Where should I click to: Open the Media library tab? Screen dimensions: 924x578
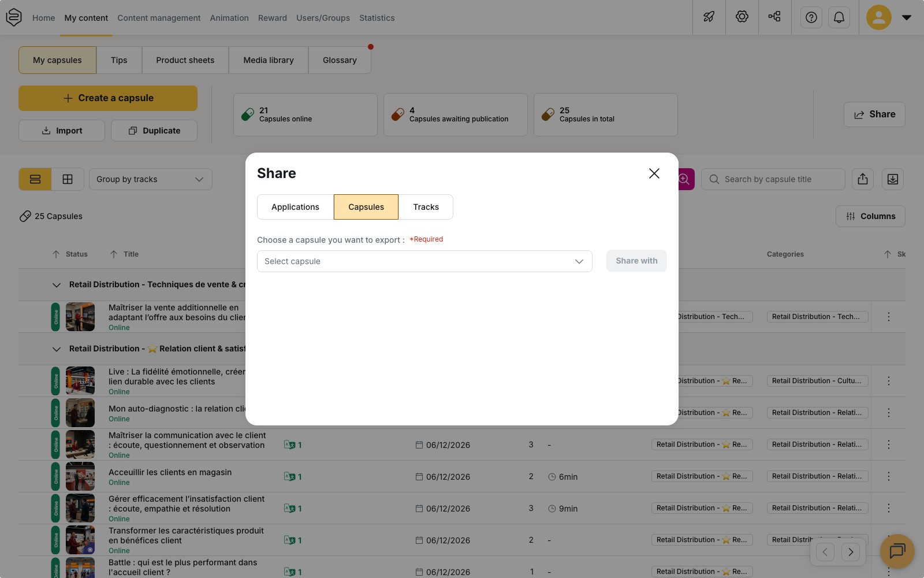(x=269, y=60)
